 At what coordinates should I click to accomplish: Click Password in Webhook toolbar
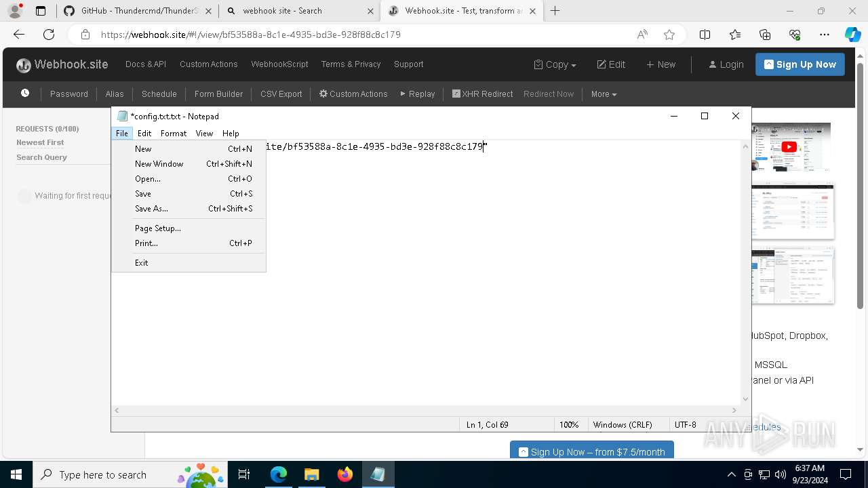[x=69, y=94]
